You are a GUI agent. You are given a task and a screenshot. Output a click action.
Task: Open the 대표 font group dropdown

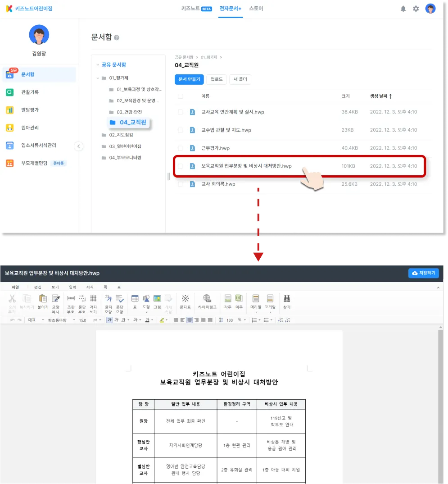(x=43, y=320)
